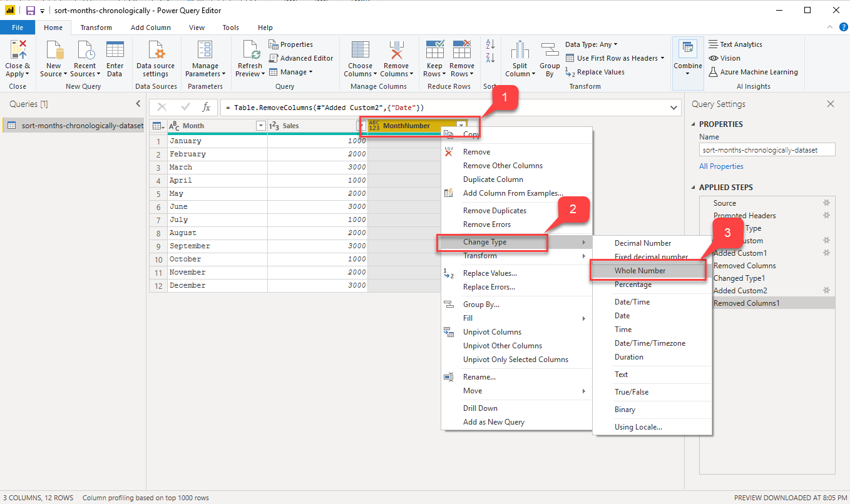Expand the formula bar

tap(674, 108)
